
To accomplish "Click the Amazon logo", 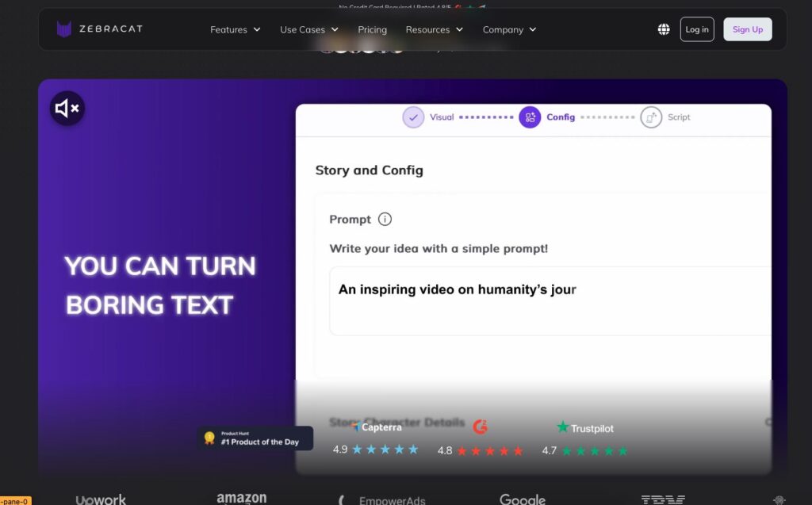I will coord(241,499).
